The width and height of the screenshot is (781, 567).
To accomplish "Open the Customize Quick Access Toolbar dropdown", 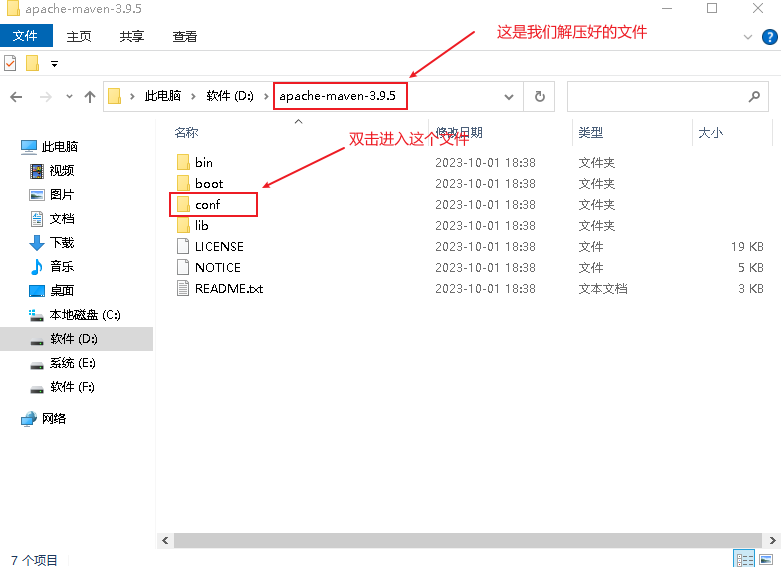I will 54,64.
